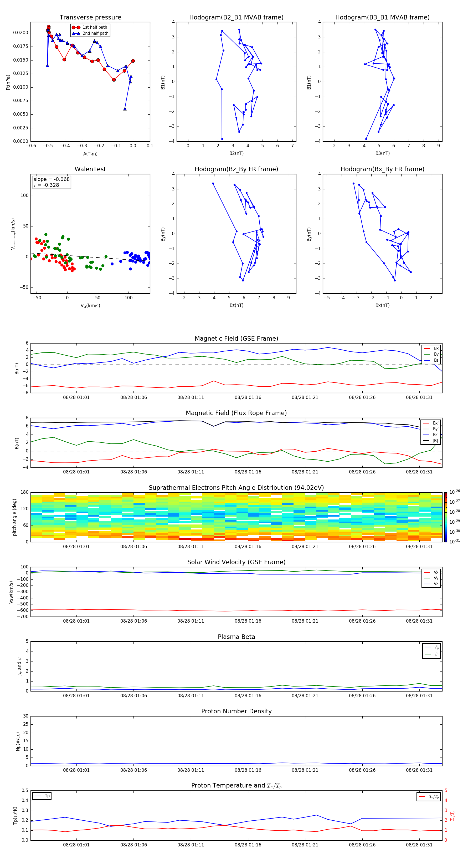Select the Bz' entry in Flux Rope legend
The height and width of the screenshot is (868, 473).
coord(431,435)
